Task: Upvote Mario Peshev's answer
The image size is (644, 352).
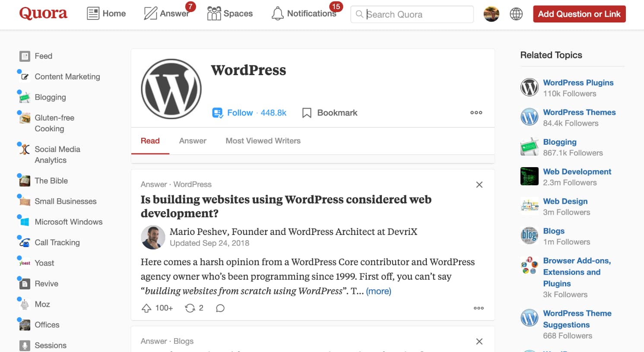Action: point(147,308)
